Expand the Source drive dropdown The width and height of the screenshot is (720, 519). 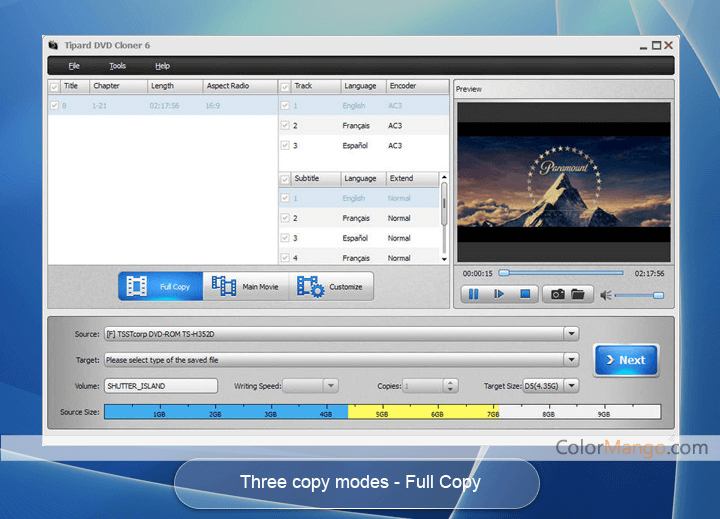571,334
